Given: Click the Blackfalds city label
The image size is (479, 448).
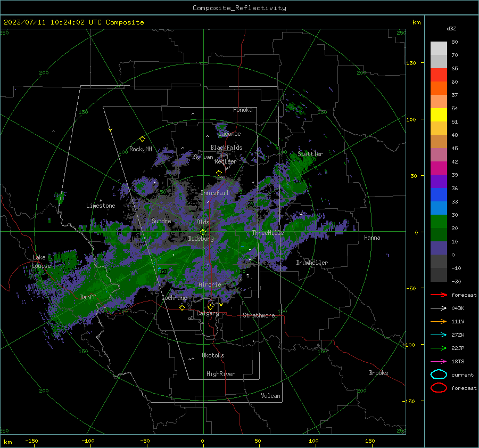Looking at the screenshot, I should [226, 148].
